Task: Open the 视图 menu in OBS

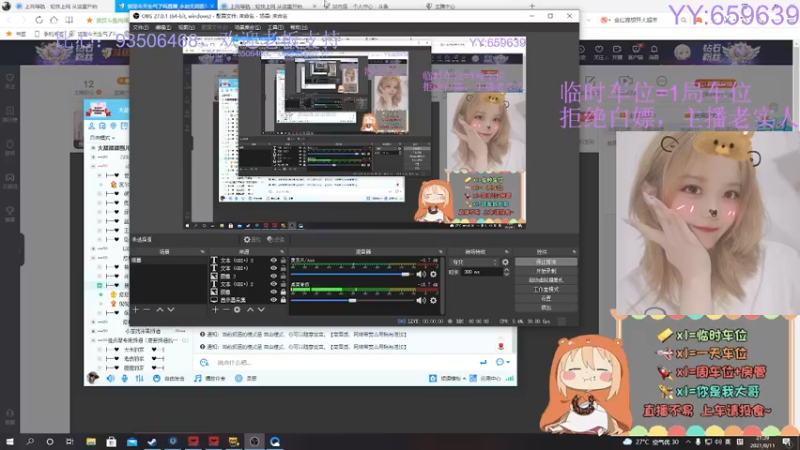Action: click(186, 28)
